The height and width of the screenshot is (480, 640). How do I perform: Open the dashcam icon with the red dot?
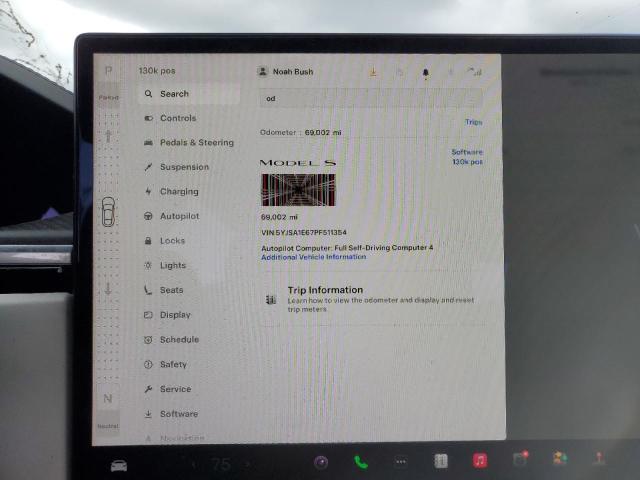(520, 459)
